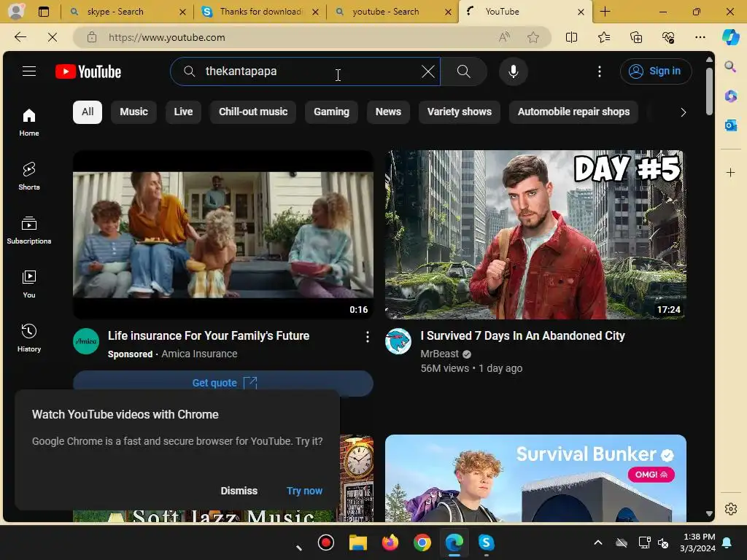Toggle Edge split screen view
Viewport: 747px width, 560px height.
[x=571, y=37]
